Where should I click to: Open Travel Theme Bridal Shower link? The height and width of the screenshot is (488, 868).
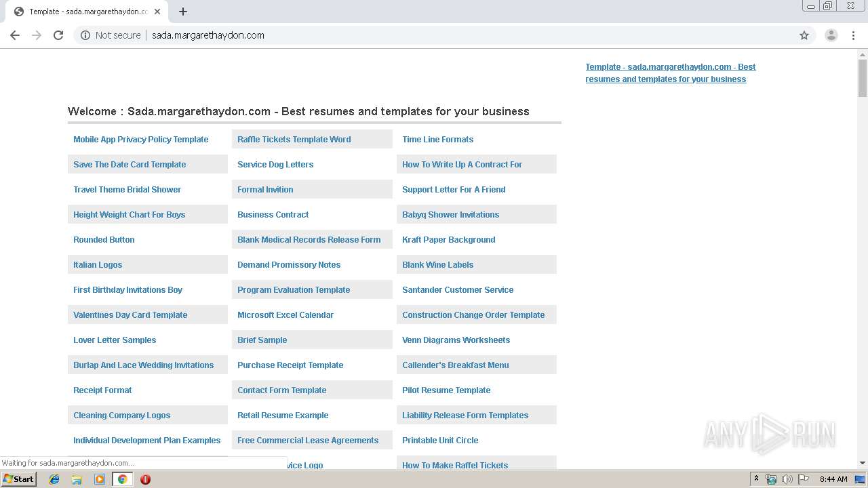[x=127, y=189]
